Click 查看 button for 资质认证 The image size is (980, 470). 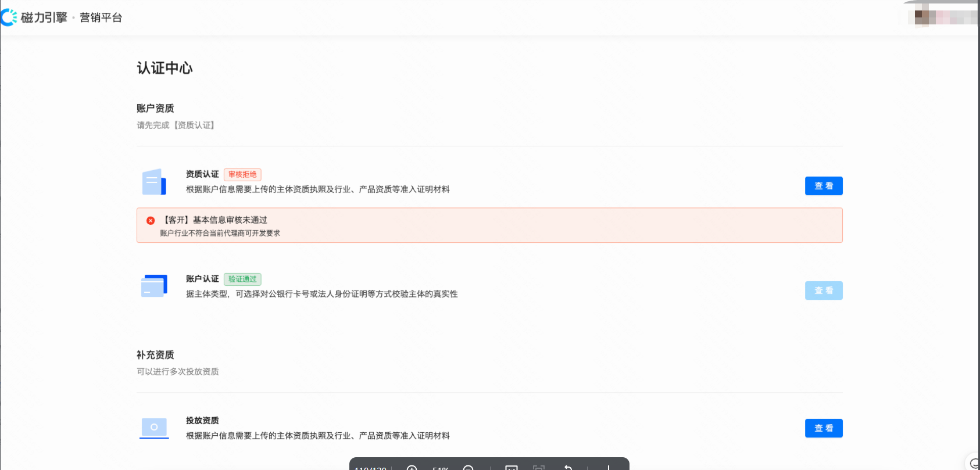823,186
